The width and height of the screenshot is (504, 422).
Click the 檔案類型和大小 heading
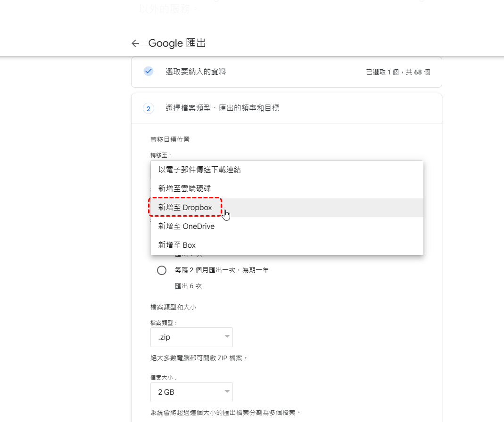pyautogui.click(x=173, y=307)
